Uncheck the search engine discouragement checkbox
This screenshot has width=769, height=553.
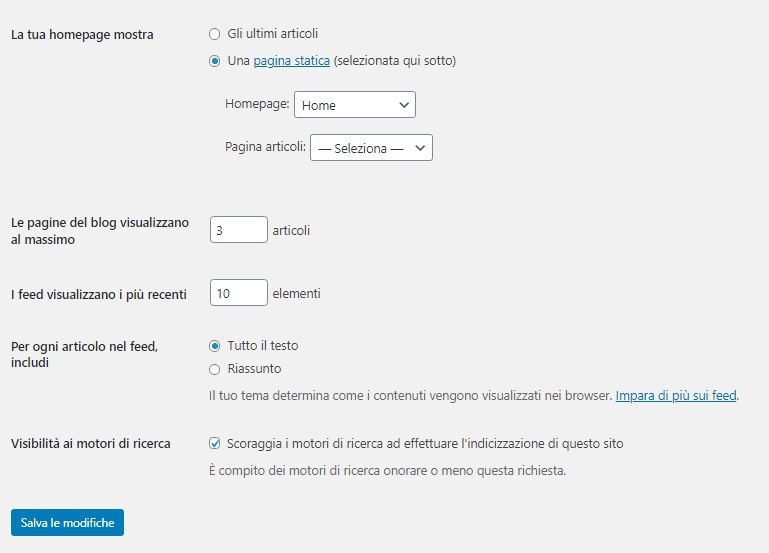point(214,444)
